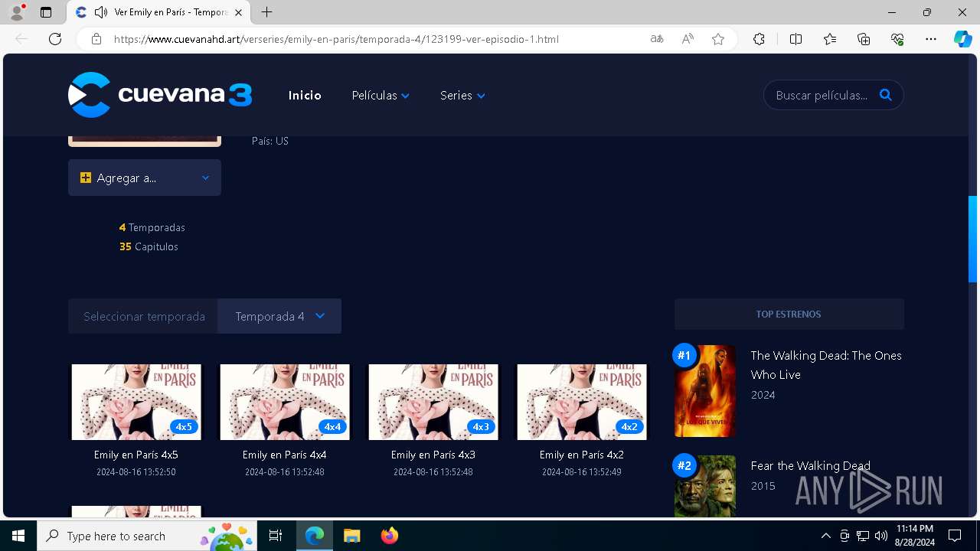Open episode thumbnail 4x2
This screenshot has height=551, width=980.
[582, 402]
